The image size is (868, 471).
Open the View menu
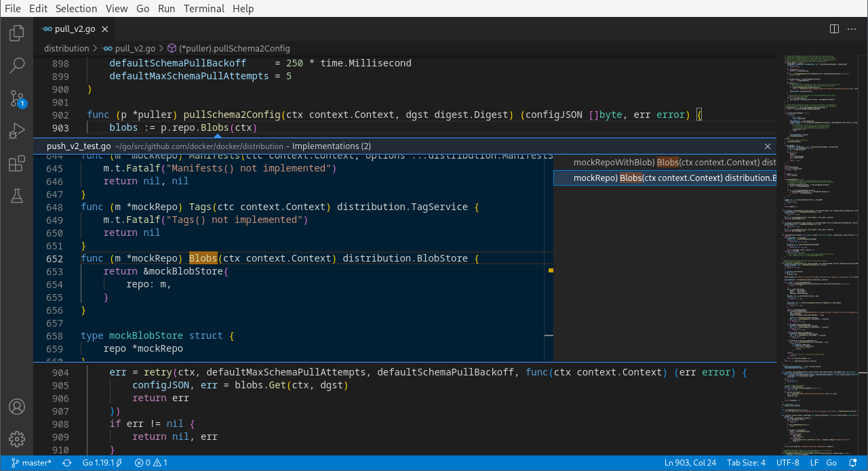tap(117, 8)
